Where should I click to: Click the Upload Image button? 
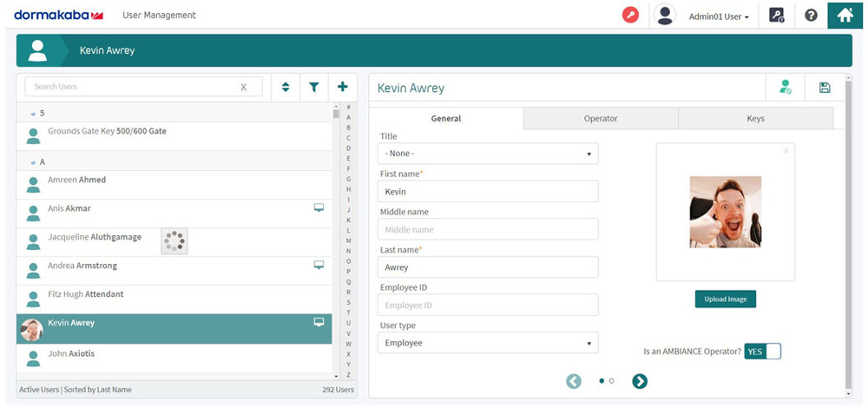pos(726,299)
